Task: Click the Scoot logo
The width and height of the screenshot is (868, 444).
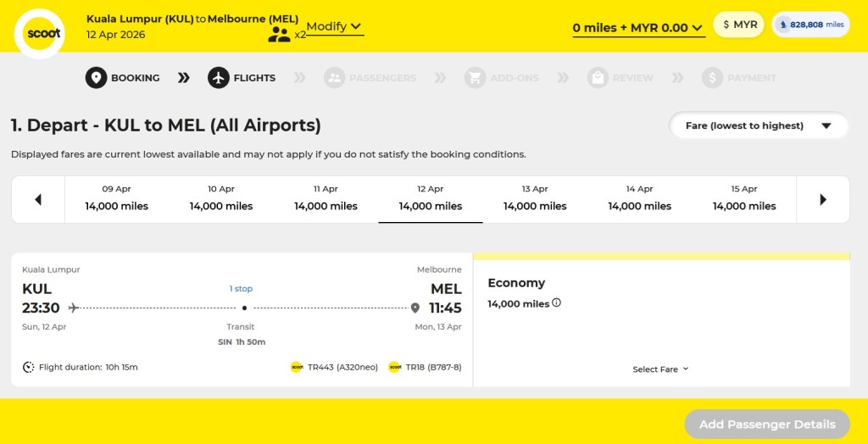Action: (x=39, y=34)
